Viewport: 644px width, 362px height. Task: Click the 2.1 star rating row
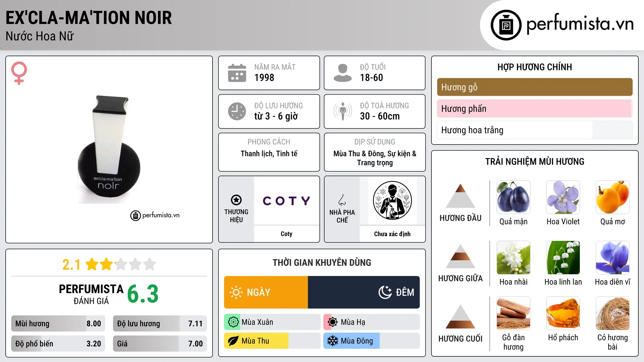tap(109, 264)
